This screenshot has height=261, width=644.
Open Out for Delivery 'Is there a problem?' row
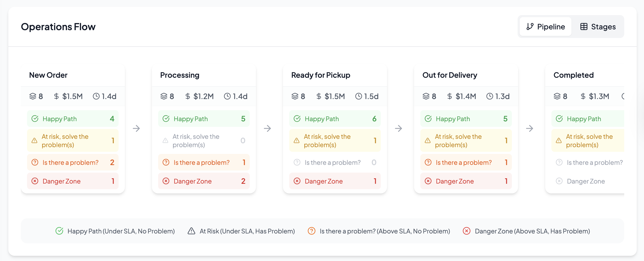(466, 162)
